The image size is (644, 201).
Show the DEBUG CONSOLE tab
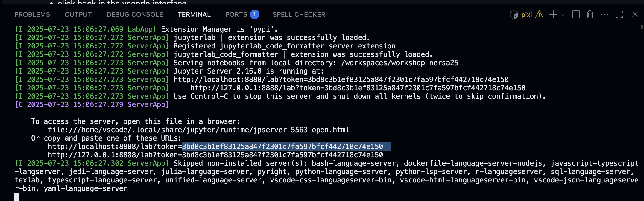[x=135, y=15]
